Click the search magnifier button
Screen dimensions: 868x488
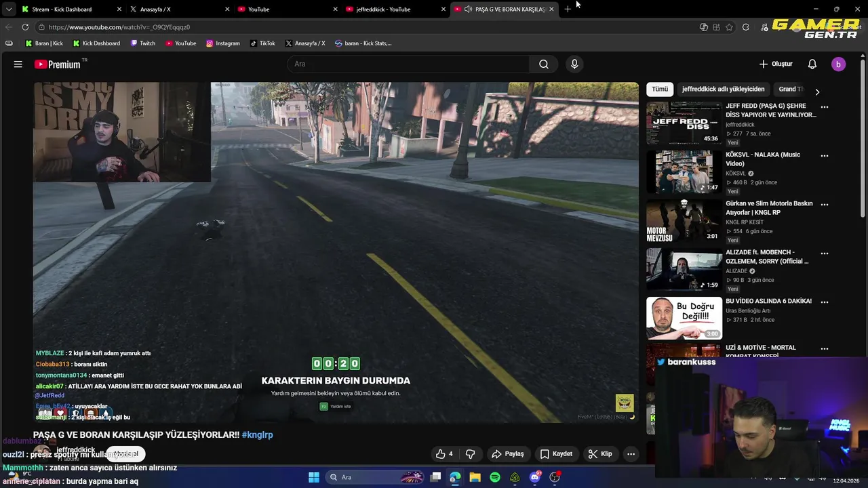(544, 64)
